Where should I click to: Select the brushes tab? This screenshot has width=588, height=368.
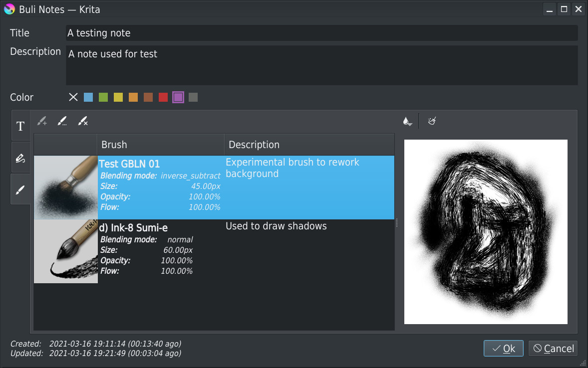point(20,189)
